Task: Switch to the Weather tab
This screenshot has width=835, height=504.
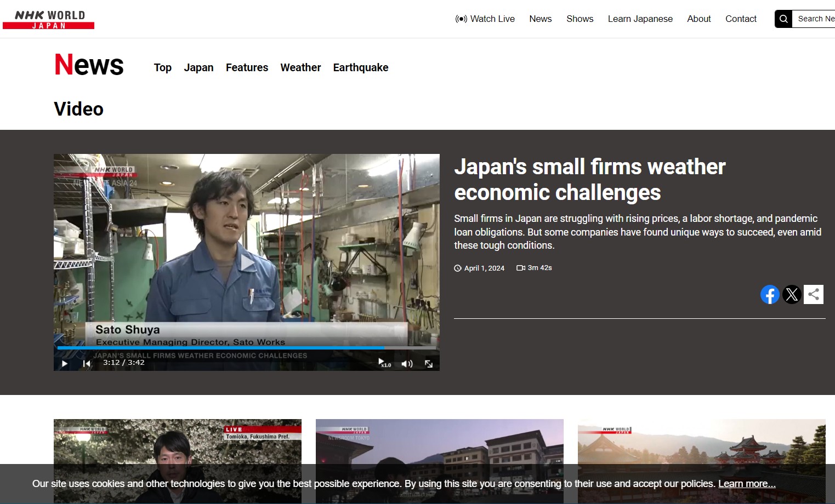Action: pyautogui.click(x=300, y=67)
